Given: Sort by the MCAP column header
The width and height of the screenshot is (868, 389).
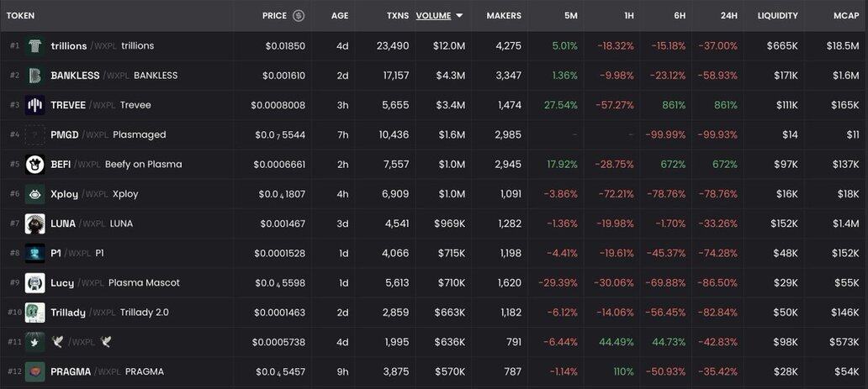Looking at the screenshot, I should coord(846,15).
